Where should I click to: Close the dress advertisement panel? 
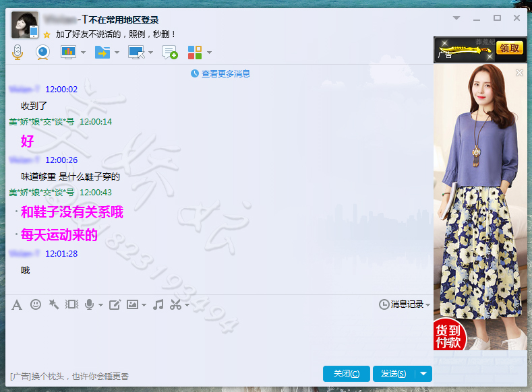click(519, 73)
